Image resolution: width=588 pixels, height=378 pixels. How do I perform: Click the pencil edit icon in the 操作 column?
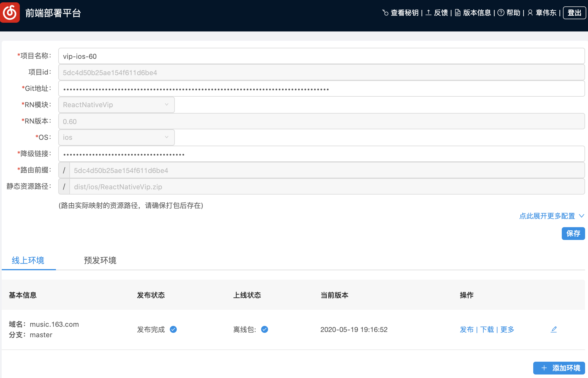click(x=554, y=329)
